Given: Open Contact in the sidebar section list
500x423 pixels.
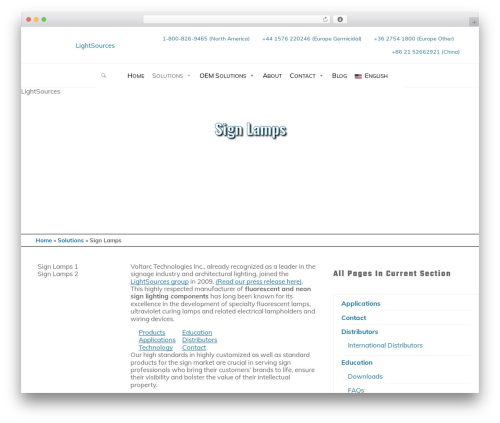Looking at the screenshot, I should coord(353,318).
